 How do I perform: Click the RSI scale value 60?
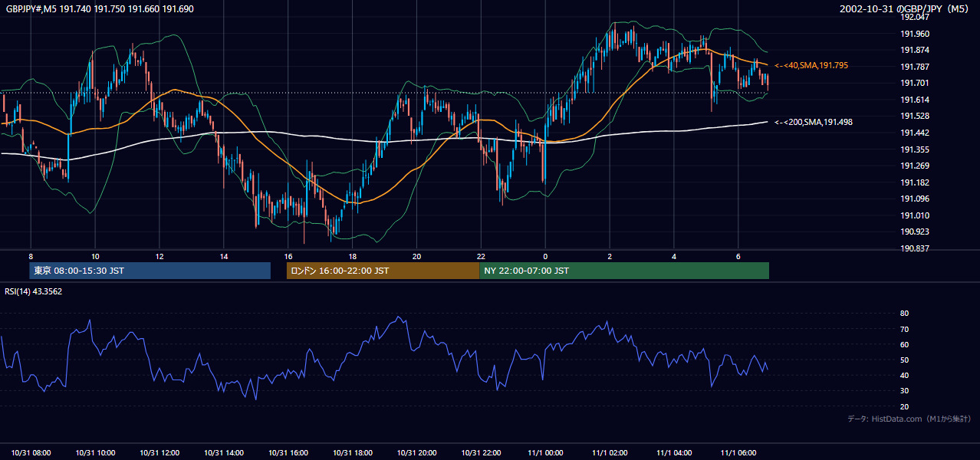click(x=905, y=344)
